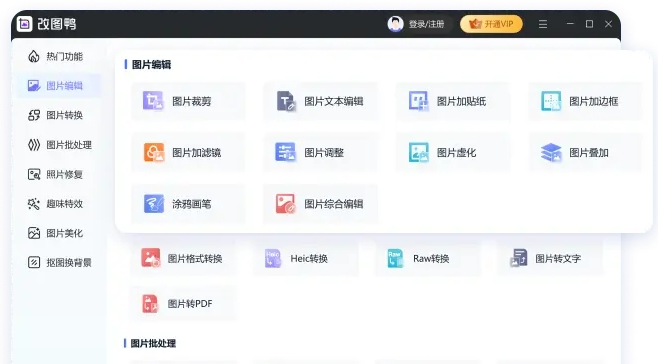
Task: Click the 图片裁剪 label
Action: pos(192,101)
